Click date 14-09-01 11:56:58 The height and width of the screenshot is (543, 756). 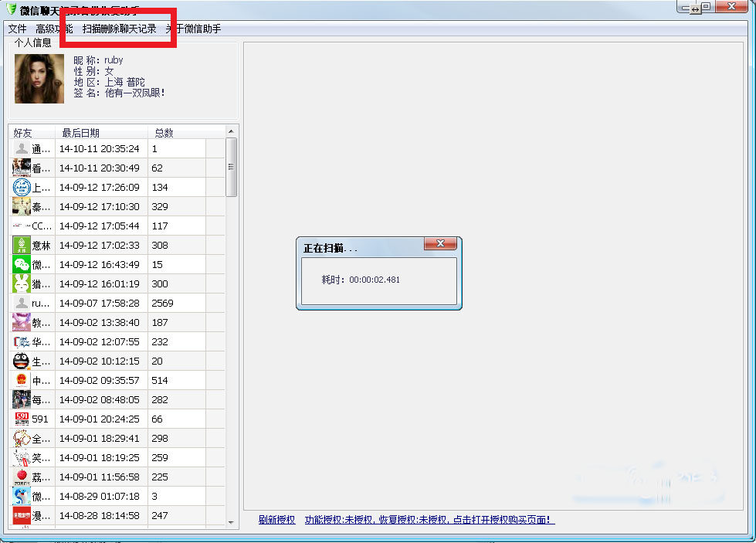tap(100, 477)
